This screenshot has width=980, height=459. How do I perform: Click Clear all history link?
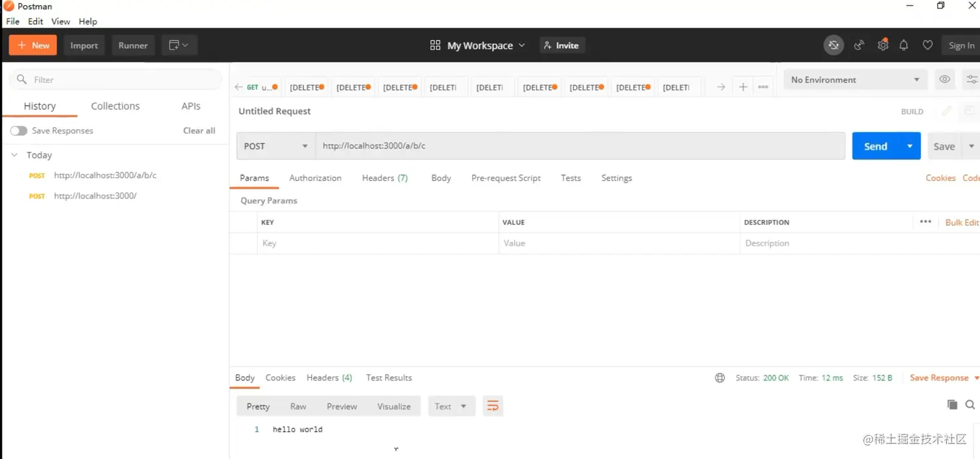(199, 131)
